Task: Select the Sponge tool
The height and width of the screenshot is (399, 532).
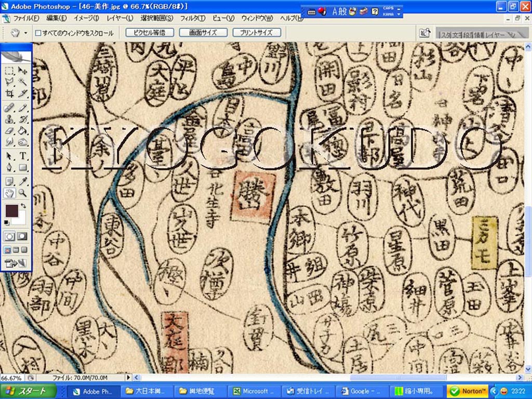Action: 22,141
